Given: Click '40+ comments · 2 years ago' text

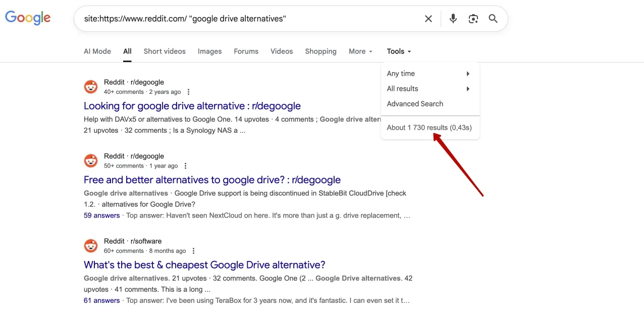Looking at the screenshot, I should click(142, 92).
